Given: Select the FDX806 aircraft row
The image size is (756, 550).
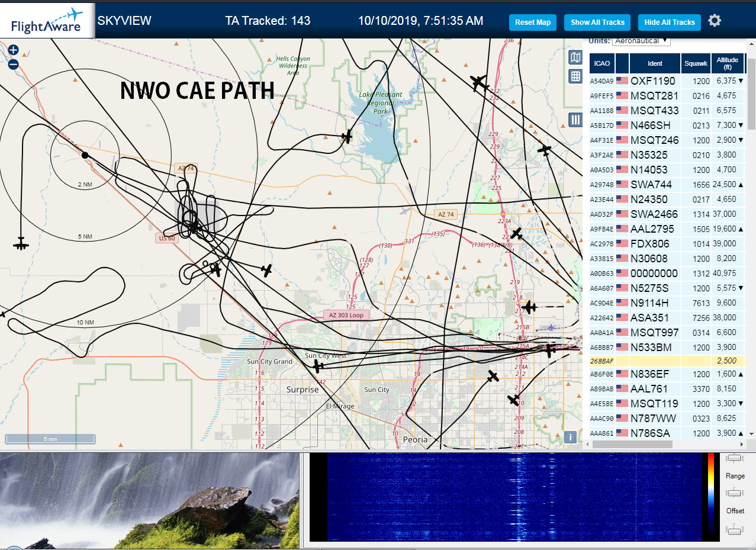Looking at the screenshot, I should (x=667, y=243).
